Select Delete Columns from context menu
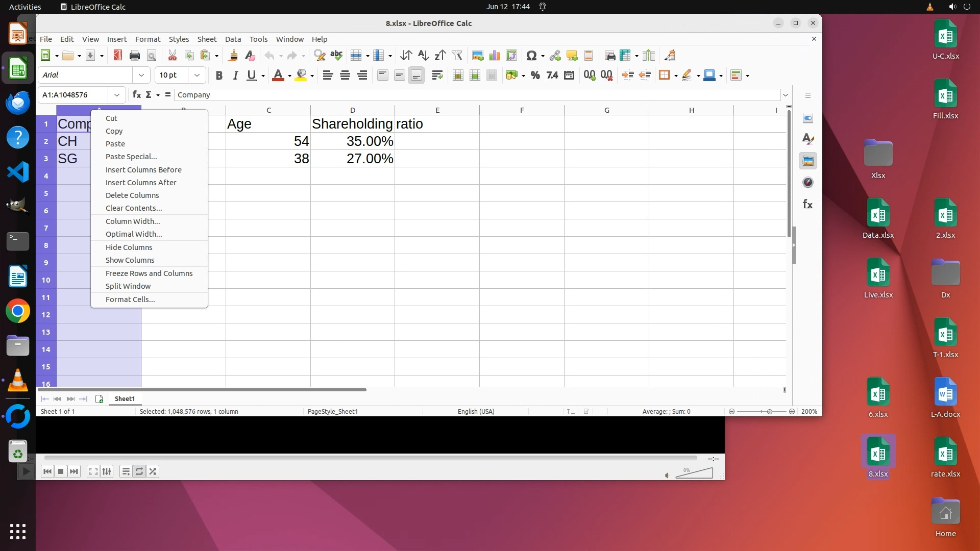The width and height of the screenshot is (980, 551). click(132, 195)
